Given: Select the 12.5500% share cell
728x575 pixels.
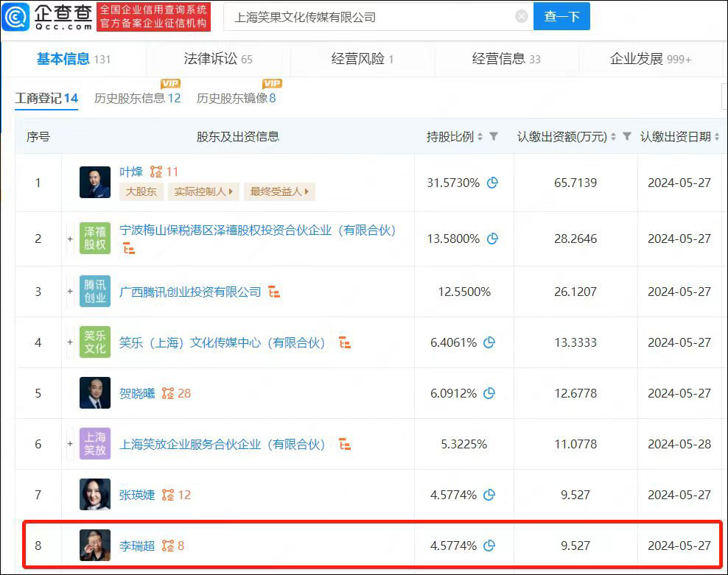Looking at the screenshot, I should coord(464,292).
